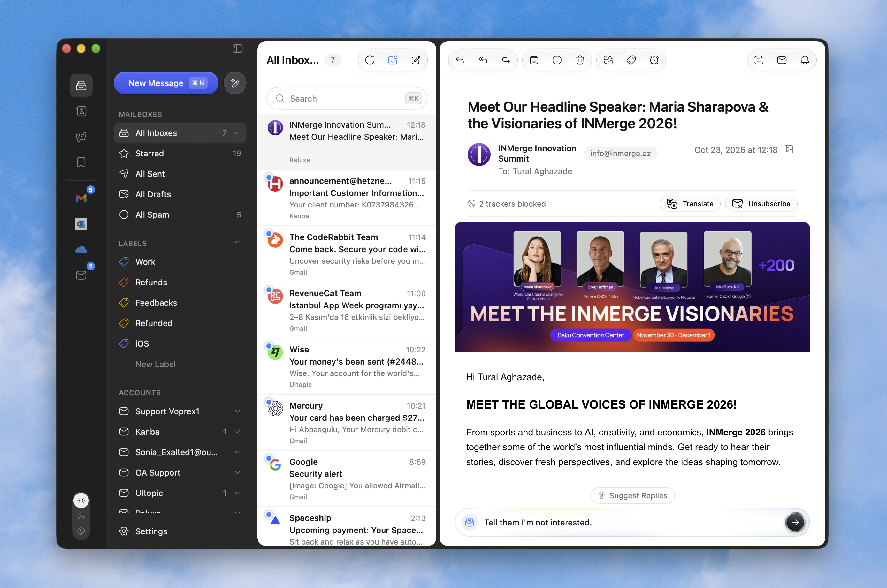This screenshot has width=887, height=588.
Task: Expand the All Inboxes chevron
Action: point(236,133)
